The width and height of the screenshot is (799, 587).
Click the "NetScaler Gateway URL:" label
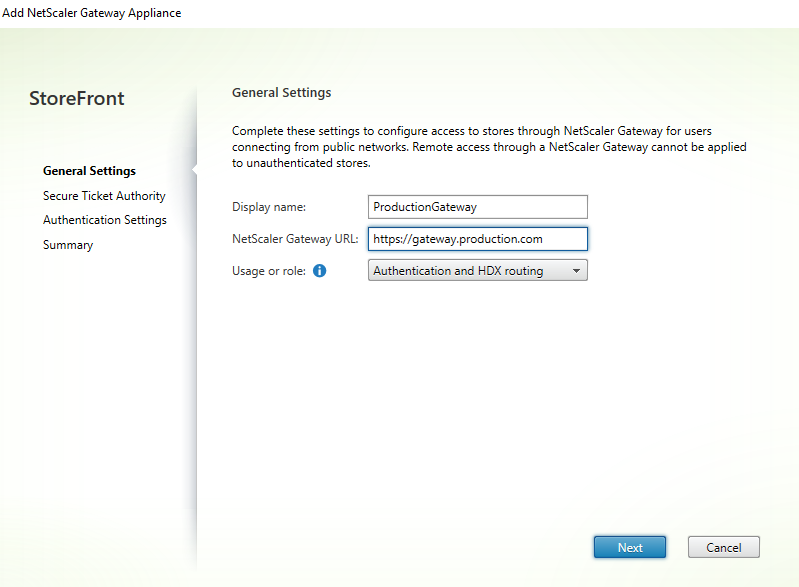tap(295, 239)
